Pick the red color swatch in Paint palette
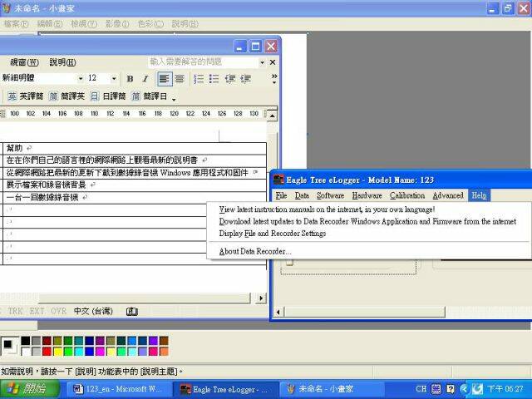Viewport: 532px width, 399px height. 47,351
